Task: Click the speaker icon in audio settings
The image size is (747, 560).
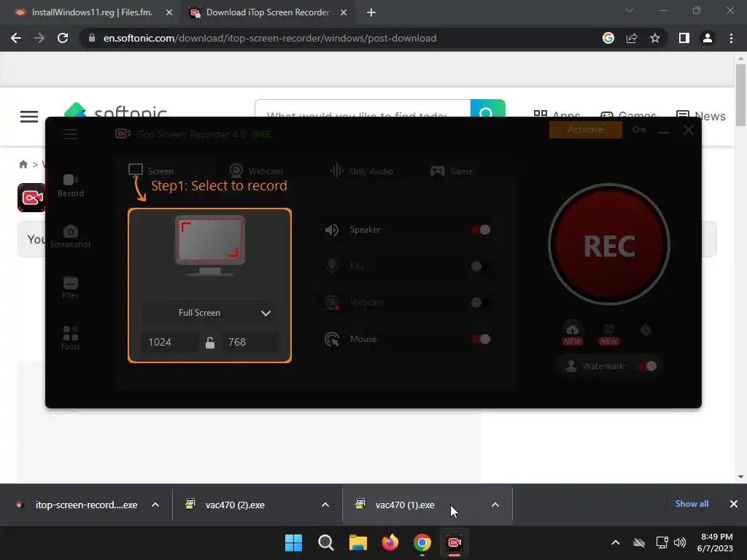Action: pyautogui.click(x=332, y=230)
